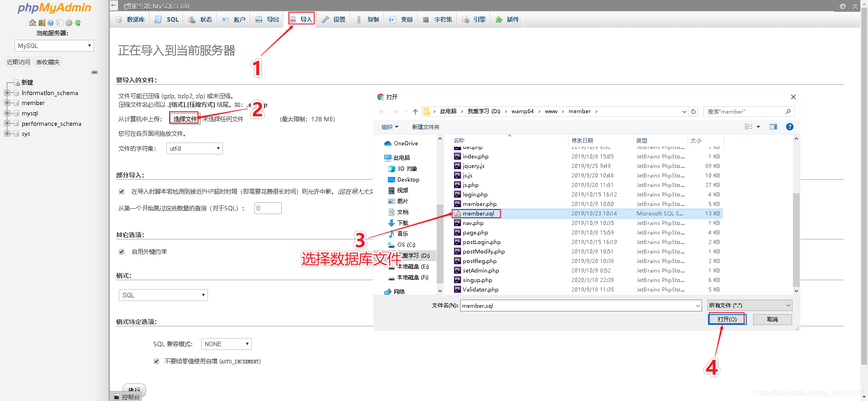This screenshot has width=868, height=401.
Task: Switch to the 数据库 tab
Action: [x=130, y=19]
